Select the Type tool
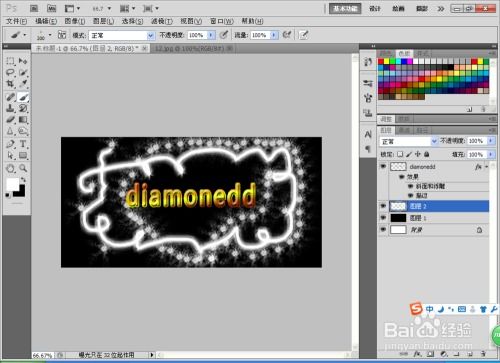Viewport: 500px width, 363px height. coord(23,144)
